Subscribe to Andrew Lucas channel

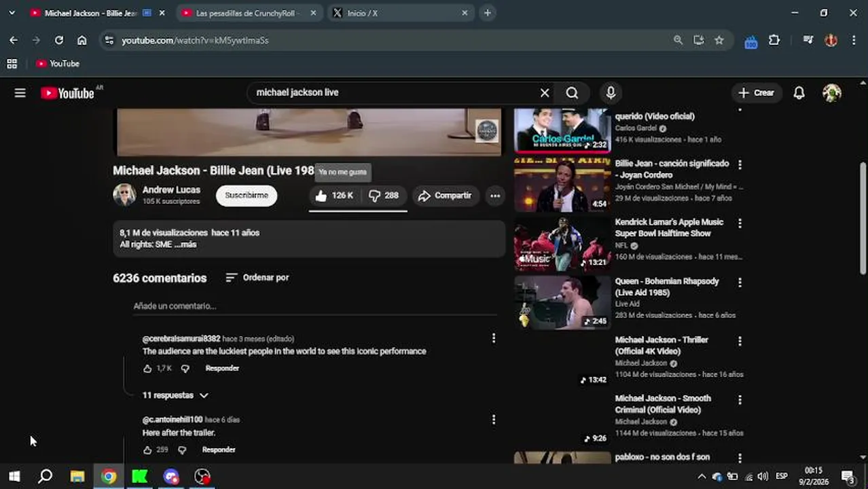click(x=247, y=196)
